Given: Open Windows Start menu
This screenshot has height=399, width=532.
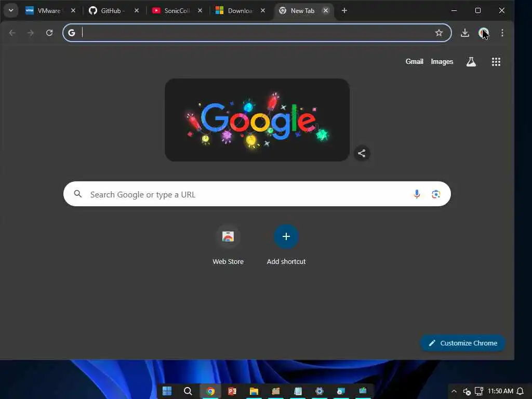Looking at the screenshot, I should coord(167,391).
